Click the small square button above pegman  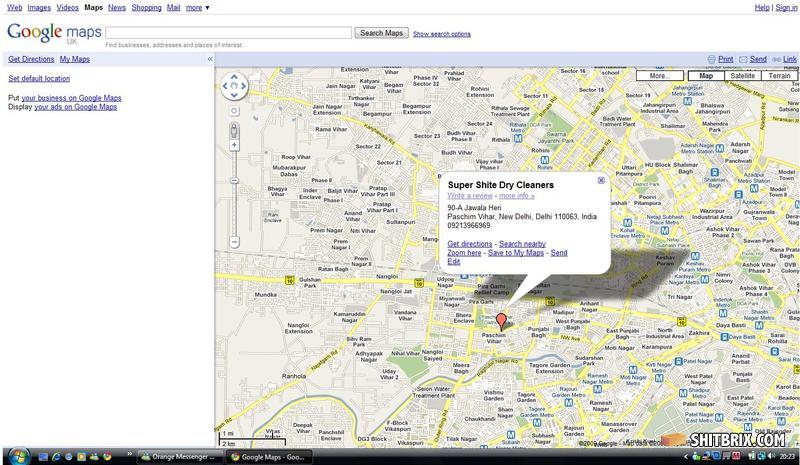coord(234,111)
